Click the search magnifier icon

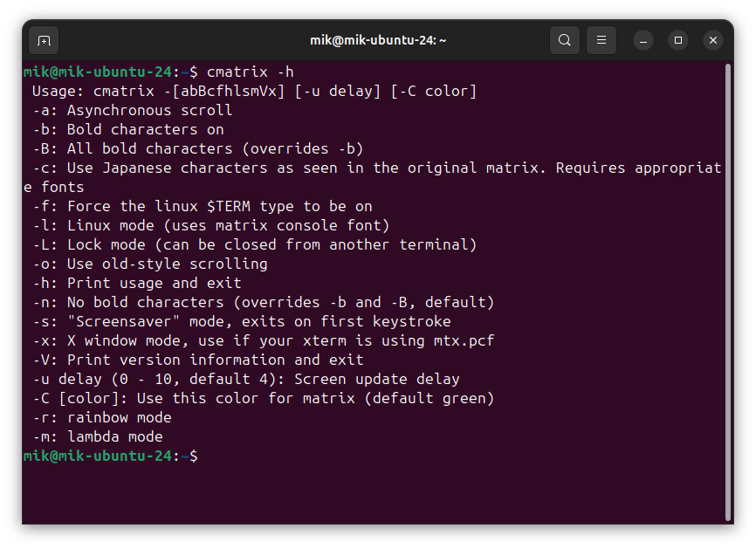point(565,40)
